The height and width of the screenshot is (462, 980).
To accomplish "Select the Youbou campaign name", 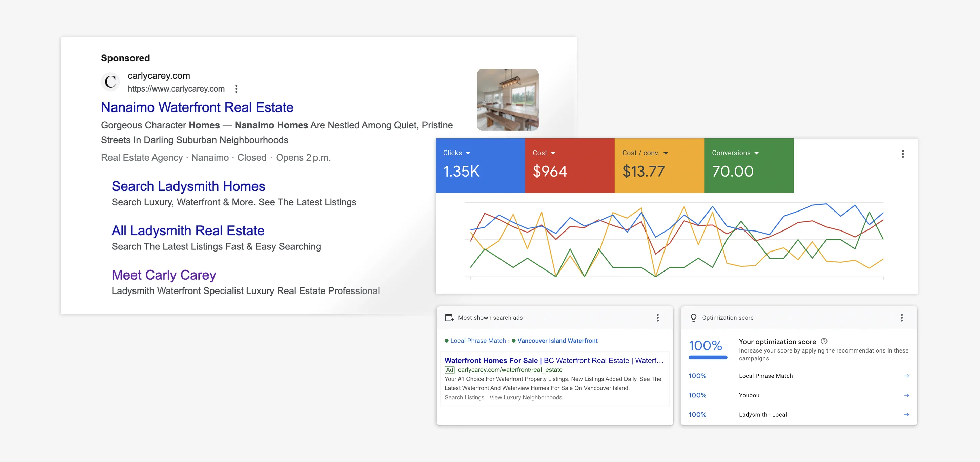I will pos(749,395).
